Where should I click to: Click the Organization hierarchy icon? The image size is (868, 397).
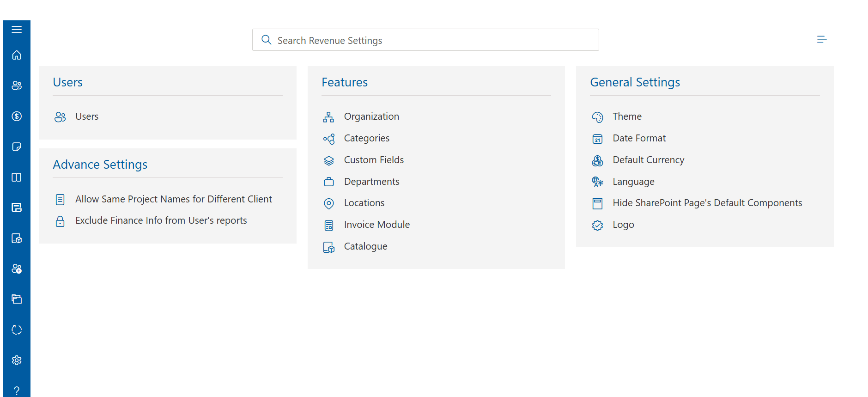[328, 117]
